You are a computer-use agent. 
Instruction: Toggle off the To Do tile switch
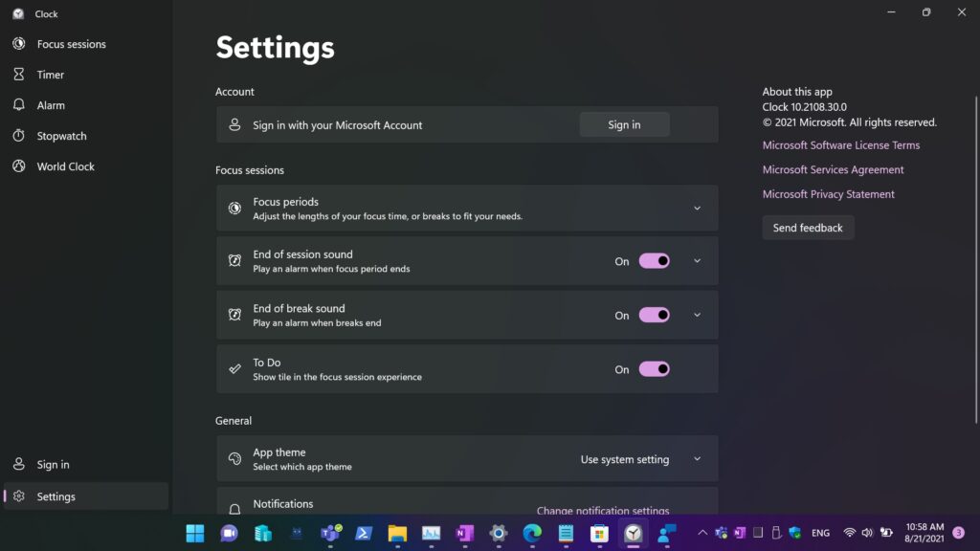(x=654, y=369)
